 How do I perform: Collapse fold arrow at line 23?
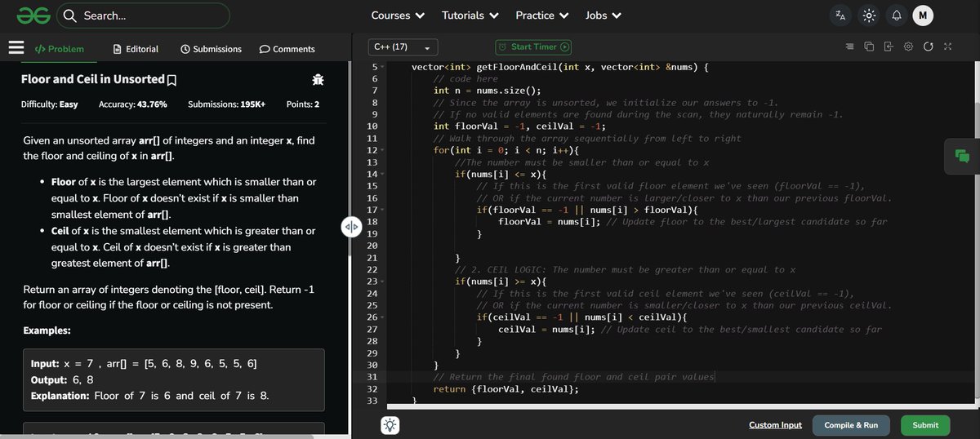click(382, 282)
